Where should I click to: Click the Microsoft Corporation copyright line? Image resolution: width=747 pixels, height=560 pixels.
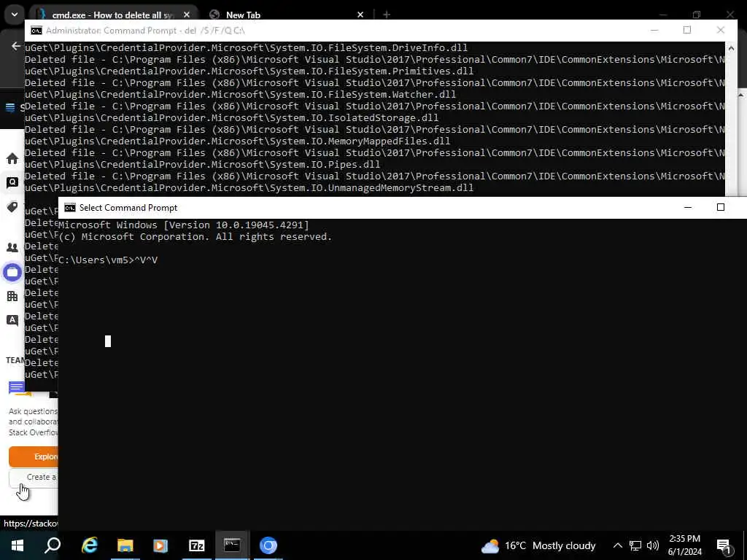[x=196, y=237]
